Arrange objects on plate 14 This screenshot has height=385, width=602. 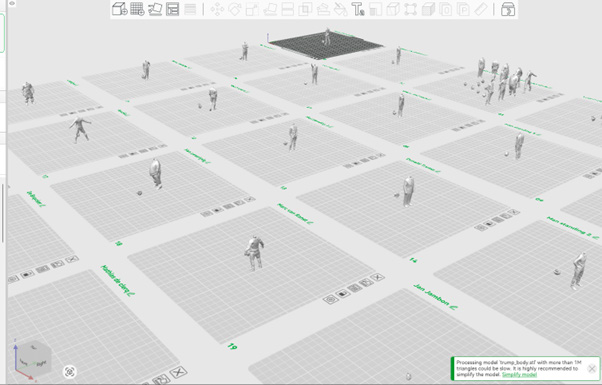(498, 220)
